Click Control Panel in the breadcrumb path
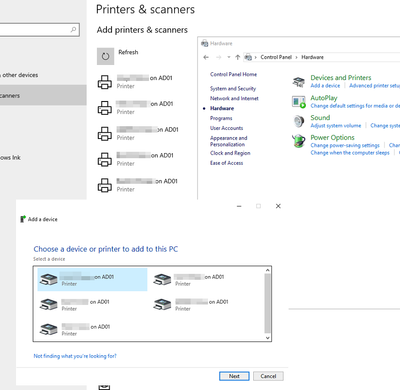 click(276, 57)
